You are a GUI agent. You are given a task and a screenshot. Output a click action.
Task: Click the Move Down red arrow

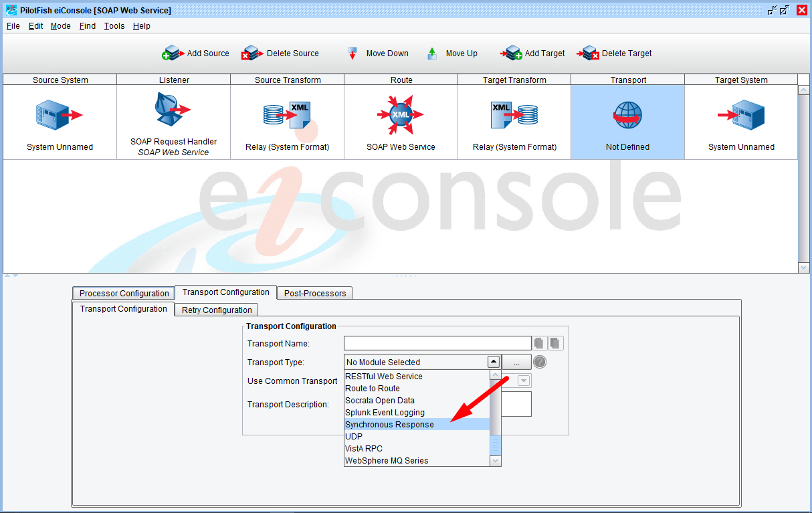[352, 54]
